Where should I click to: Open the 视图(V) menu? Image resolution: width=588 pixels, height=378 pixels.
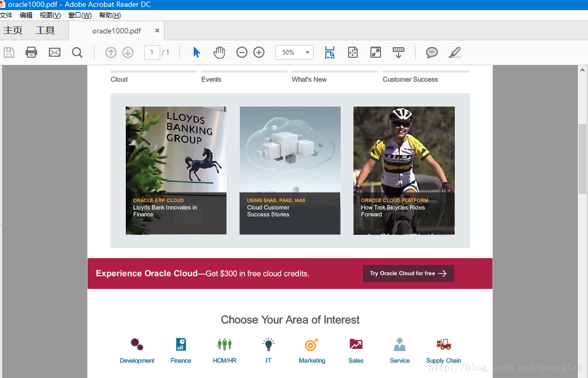pyautogui.click(x=50, y=15)
